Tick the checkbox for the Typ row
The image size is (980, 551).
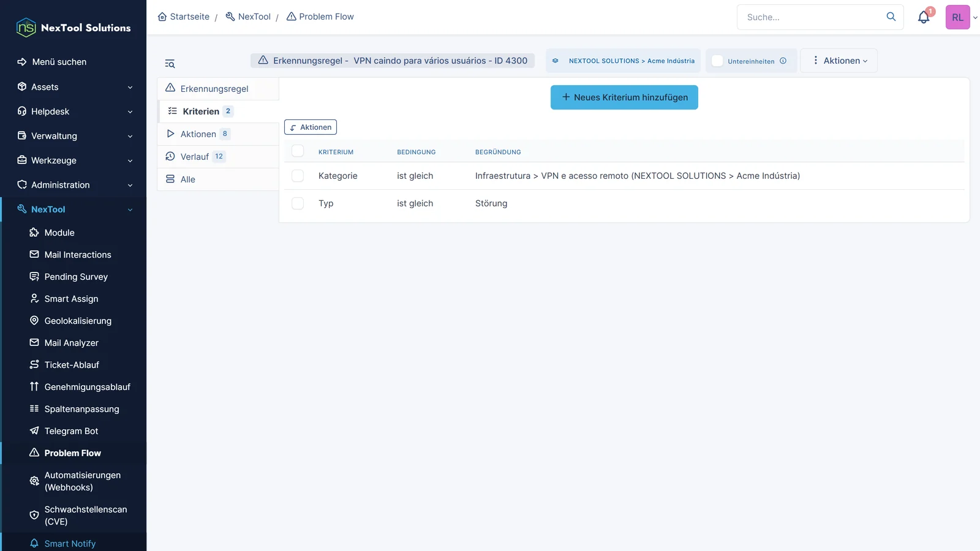(x=298, y=203)
